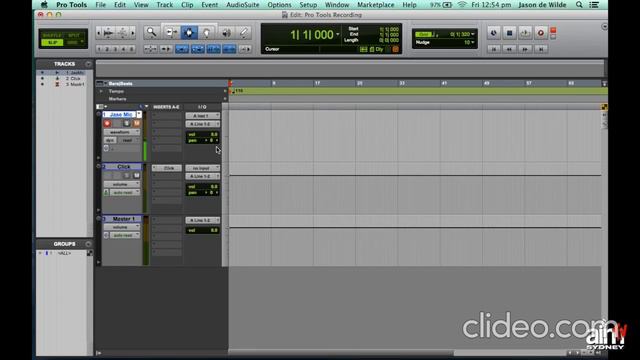Open Spotlight search in menu bar
This screenshot has height=360, width=640.
(x=579, y=5)
